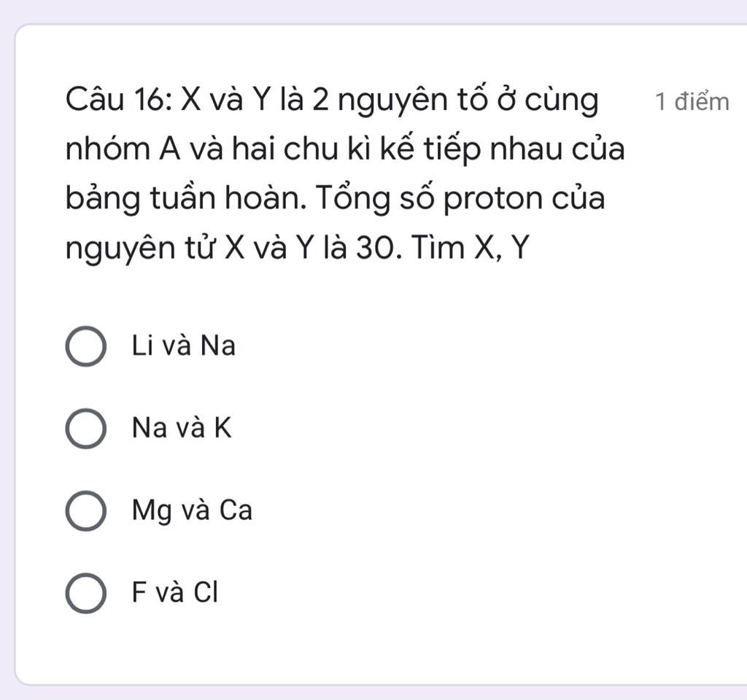Click the word 'proton' in the question
This screenshot has height=700, width=747.
tap(492, 200)
